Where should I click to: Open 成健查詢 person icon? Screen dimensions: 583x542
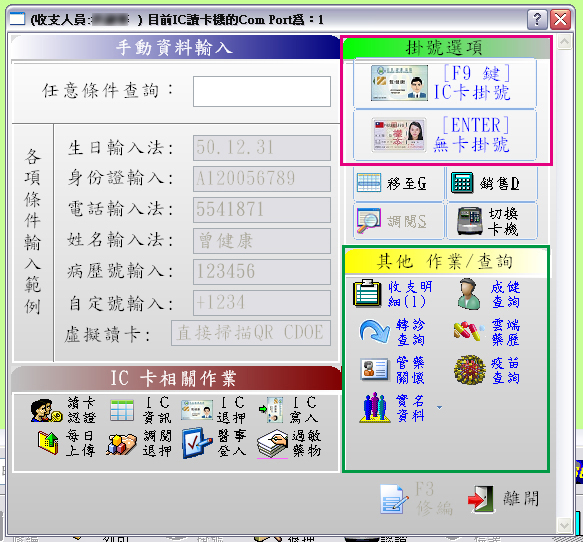click(468, 294)
